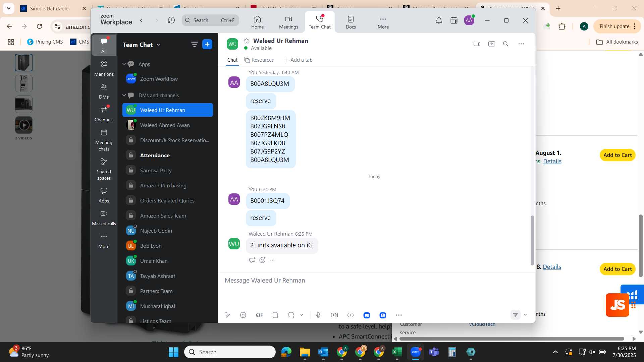The image size is (644, 362).
Task: Open the chat list filter icon
Action: (194, 44)
